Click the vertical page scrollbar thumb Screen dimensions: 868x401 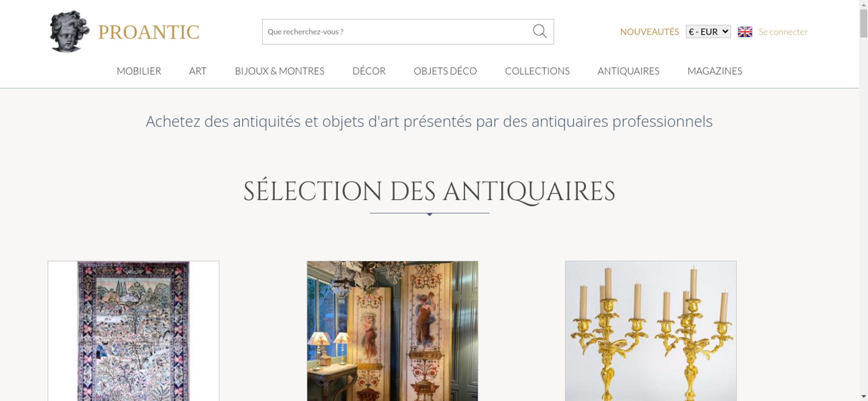pyautogui.click(x=864, y=23)
